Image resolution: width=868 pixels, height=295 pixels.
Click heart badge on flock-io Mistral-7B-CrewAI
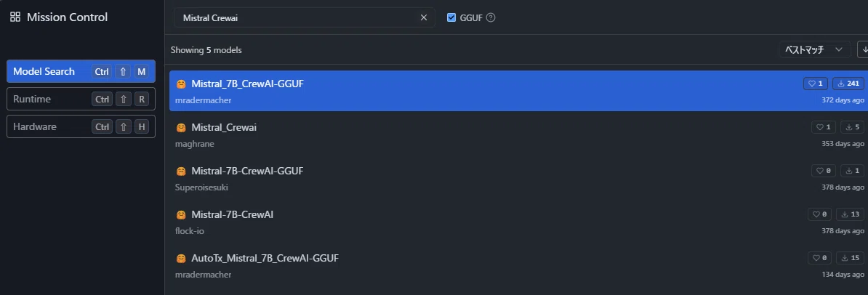tap(819, 214)
